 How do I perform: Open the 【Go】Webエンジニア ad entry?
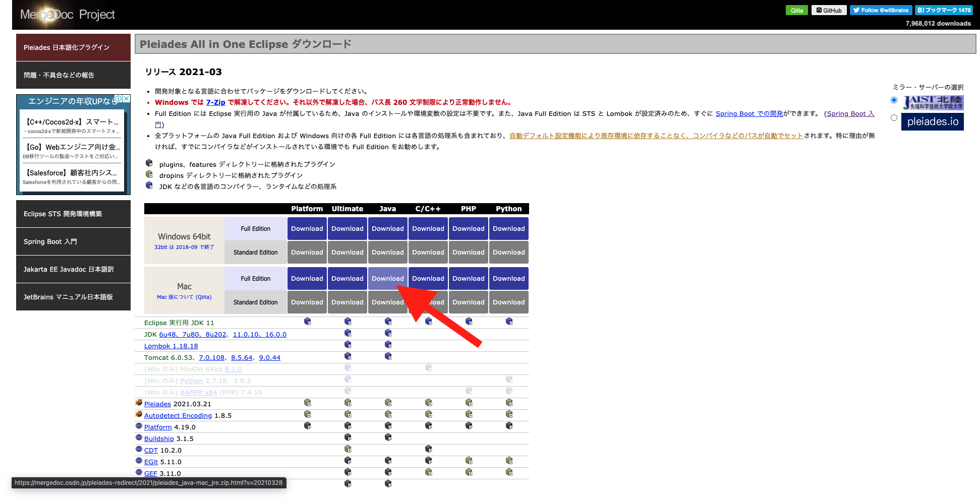(72, 151)
